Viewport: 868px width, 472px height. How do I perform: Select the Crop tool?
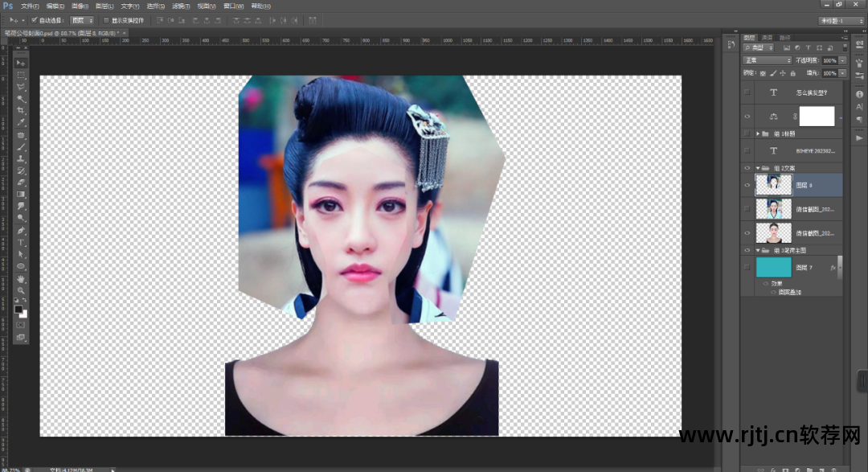(22, 110)
